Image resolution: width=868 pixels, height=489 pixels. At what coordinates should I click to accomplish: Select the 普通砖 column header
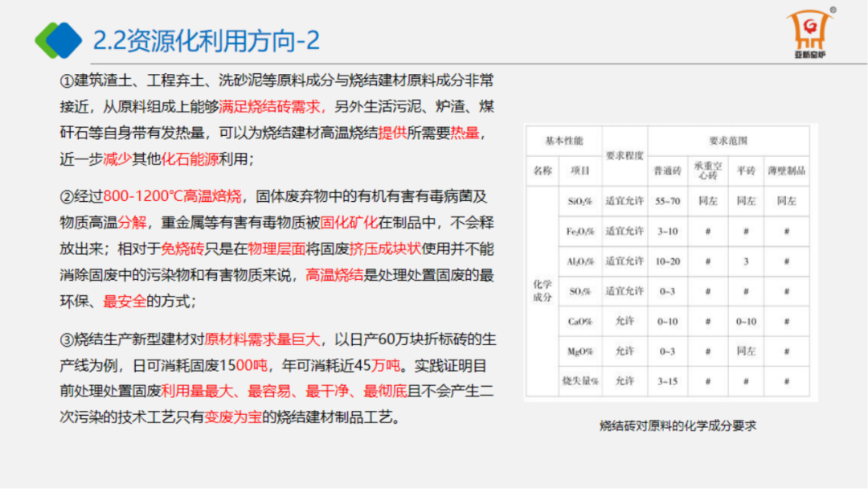666,171
